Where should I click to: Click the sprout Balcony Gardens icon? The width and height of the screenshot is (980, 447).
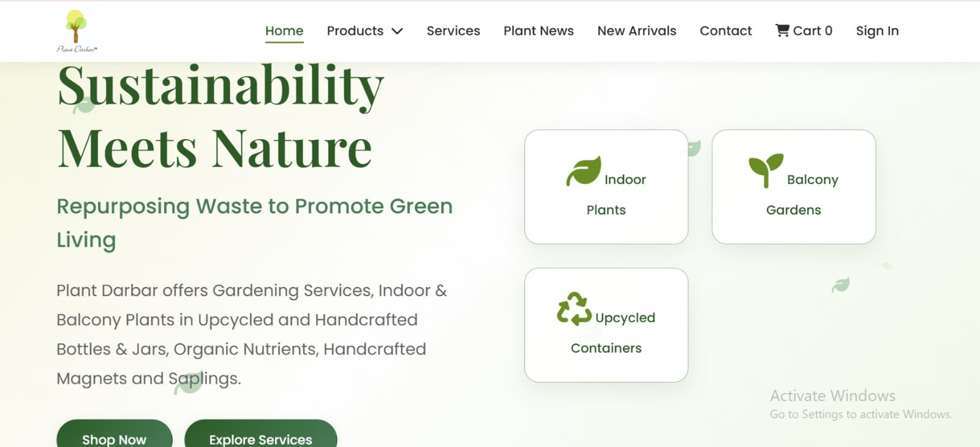click(766, 170)
